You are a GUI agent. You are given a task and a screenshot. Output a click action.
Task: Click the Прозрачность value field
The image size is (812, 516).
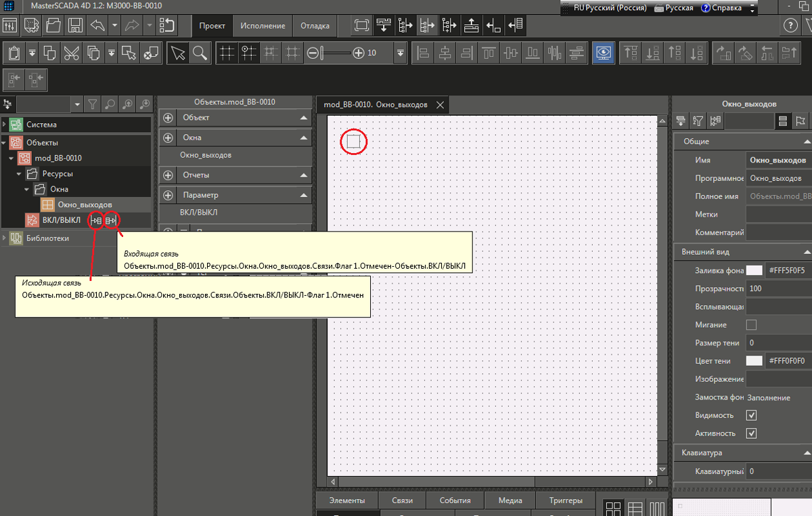point(778,288)
